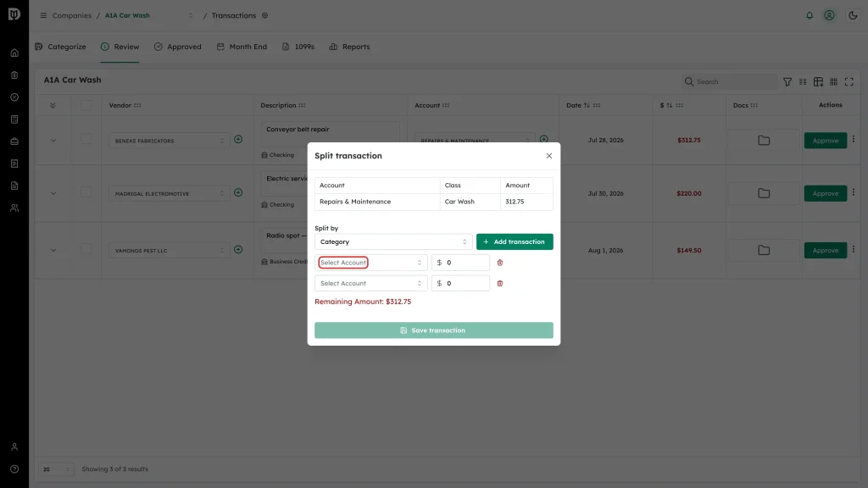The height and width of the screenshot is (488, 868).
Task: Open docs folder for Madrigal Electromotive row
Action: (764, 194)
